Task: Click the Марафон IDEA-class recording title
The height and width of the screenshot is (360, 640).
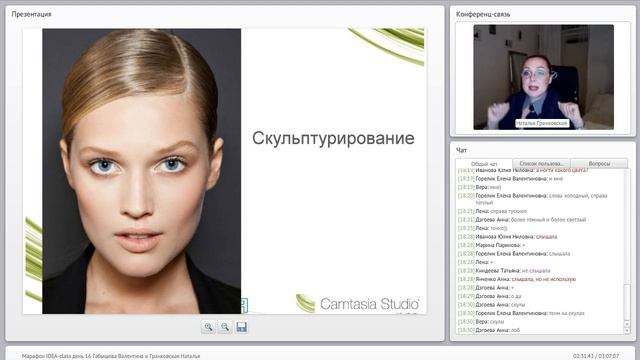Action: pos(111,356)
